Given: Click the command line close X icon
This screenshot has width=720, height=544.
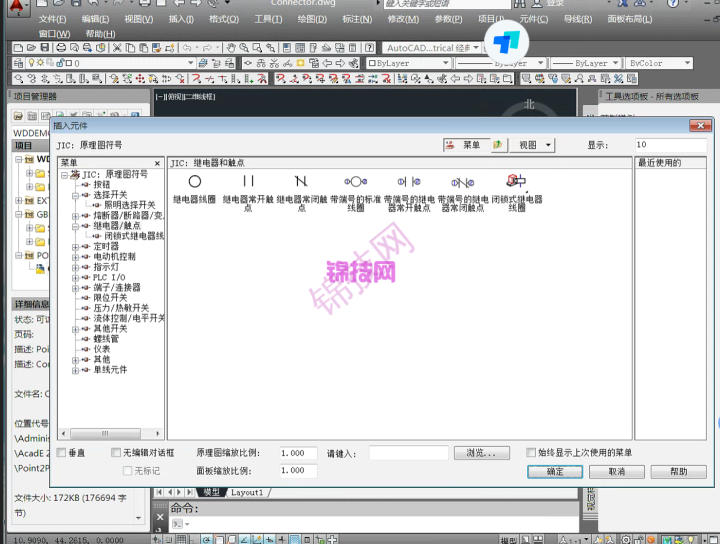Looking at the screenshot, I should 160,517.
